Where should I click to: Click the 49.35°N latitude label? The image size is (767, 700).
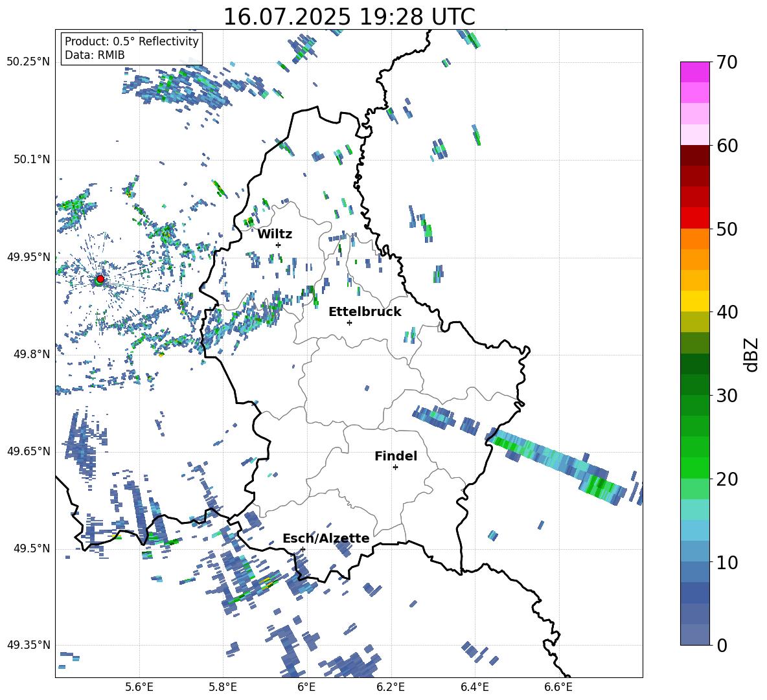[29, 645]
